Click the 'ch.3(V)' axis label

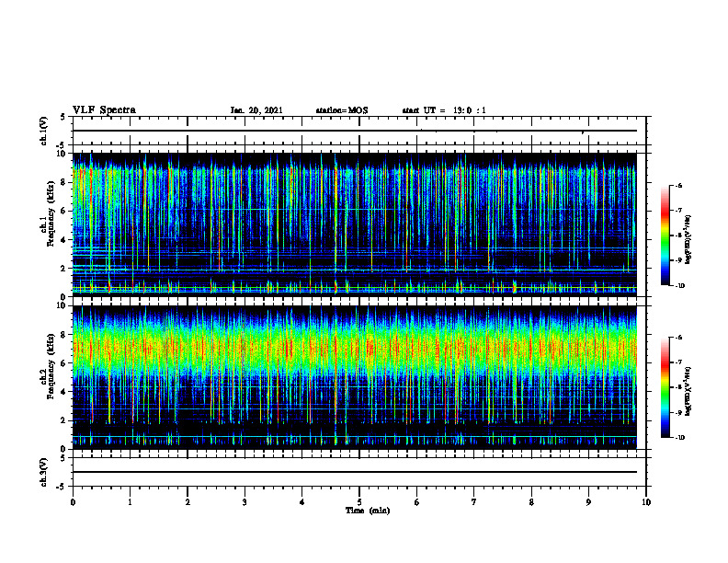(43, 472)
